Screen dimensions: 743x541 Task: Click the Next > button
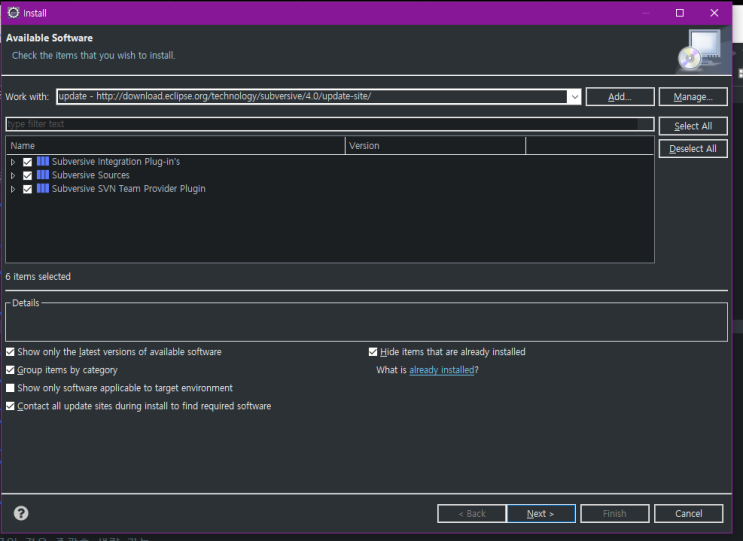click(x=541, y=514)
